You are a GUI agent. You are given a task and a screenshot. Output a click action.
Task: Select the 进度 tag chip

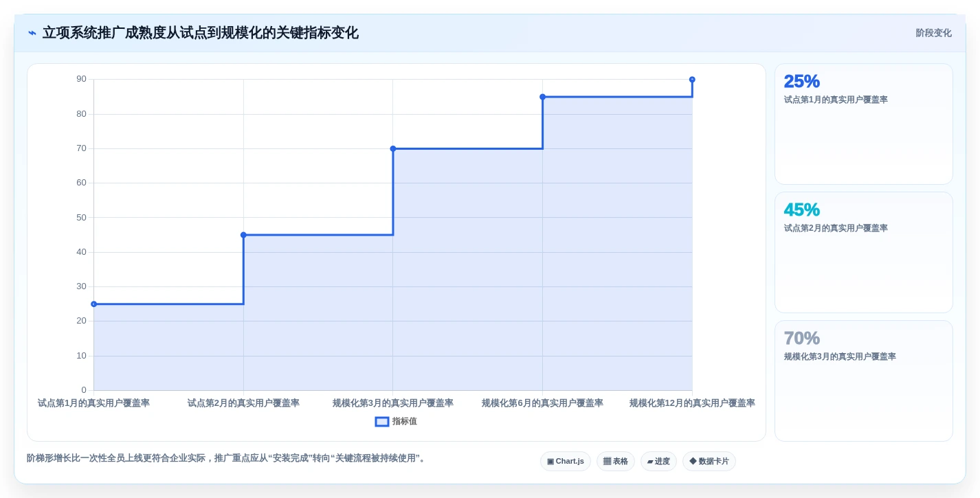658,462
